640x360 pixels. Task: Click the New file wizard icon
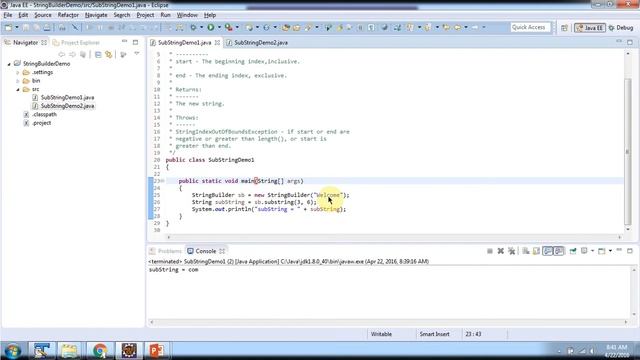pyautogui.click(x=8, y=27)
